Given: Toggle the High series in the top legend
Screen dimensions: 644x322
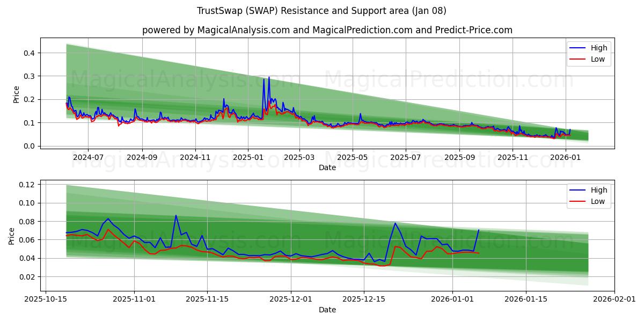Looking at the screenshot, I should tap(596, 48).
